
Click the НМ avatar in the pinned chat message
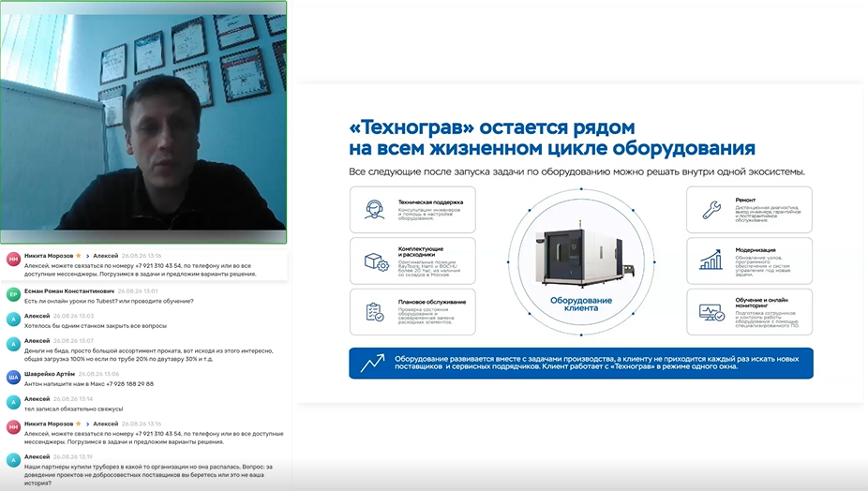tap(13, 259)
